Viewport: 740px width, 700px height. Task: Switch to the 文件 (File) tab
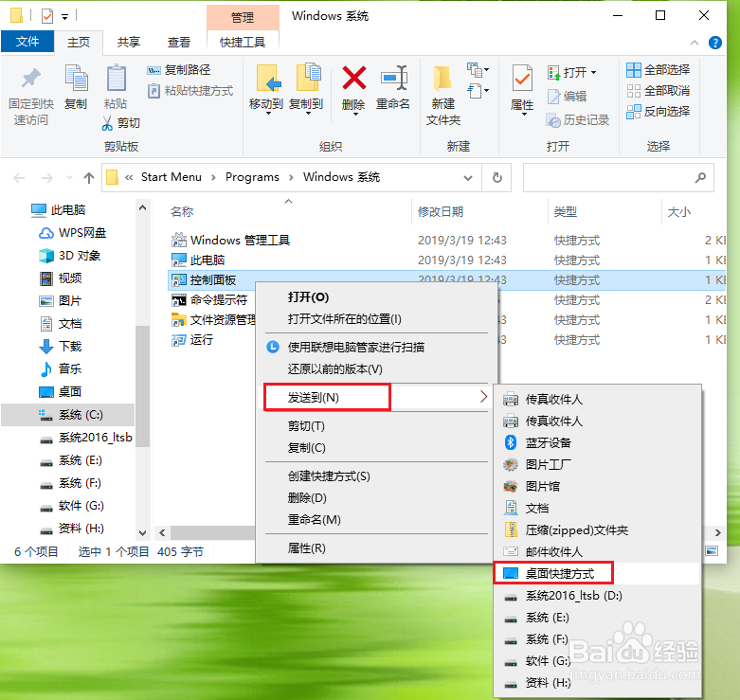(27, 42)
